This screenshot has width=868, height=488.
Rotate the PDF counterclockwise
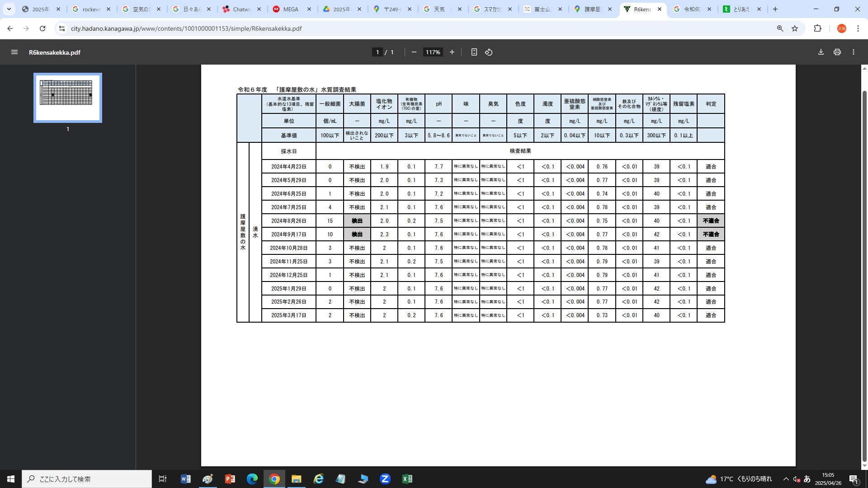point(489,52)
